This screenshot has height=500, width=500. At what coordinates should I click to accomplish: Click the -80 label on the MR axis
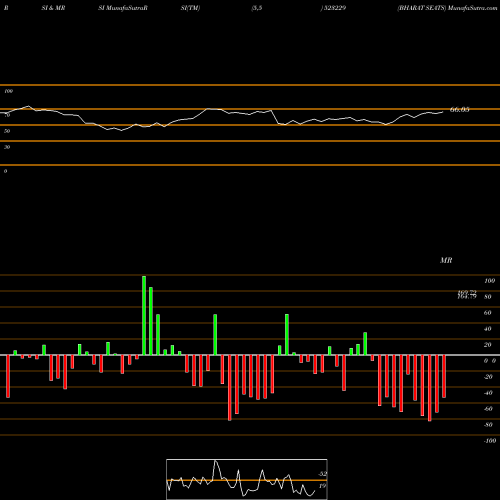pyautogui.click(x=488, y=425)
